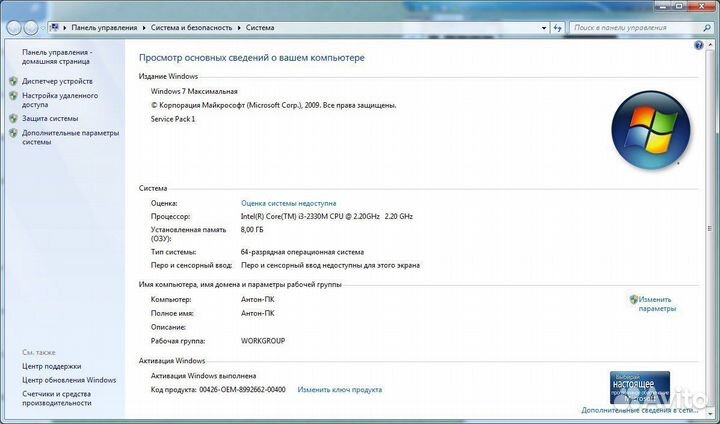Click the WORKGROUP value
Image resolution: width=720 pixels, height=424 pixels.
tap(263, 341)
